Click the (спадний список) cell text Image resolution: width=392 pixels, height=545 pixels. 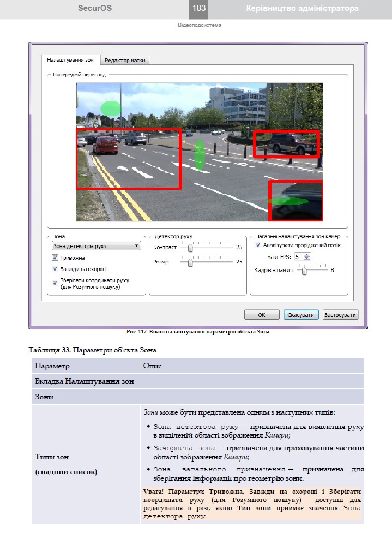pyautogui.click(x=66, y=472)
